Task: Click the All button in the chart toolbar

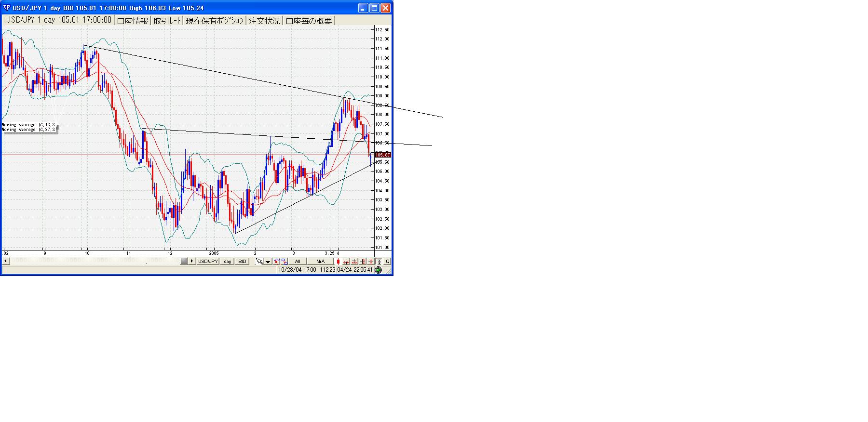Action: click(298, 262)
